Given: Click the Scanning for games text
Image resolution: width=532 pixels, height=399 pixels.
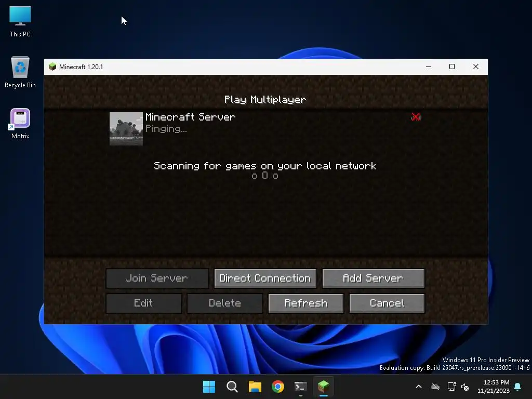Looking at the screenshot, I should tap(265, 166).
